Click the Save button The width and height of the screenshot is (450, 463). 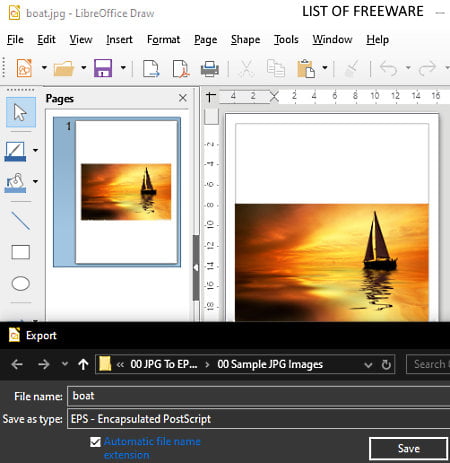(x=408, y=449)
